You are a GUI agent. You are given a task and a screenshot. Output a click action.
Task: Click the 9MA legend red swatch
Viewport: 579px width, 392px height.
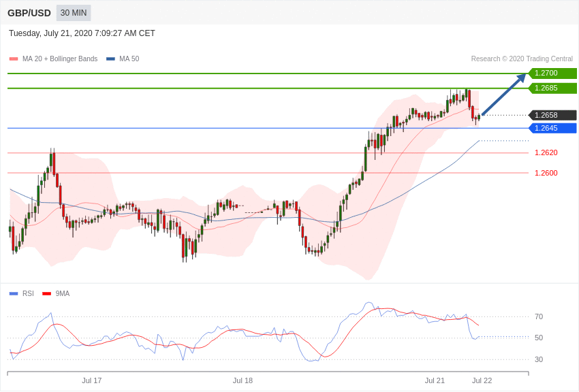pyautogui.click(x=46, y=294)
